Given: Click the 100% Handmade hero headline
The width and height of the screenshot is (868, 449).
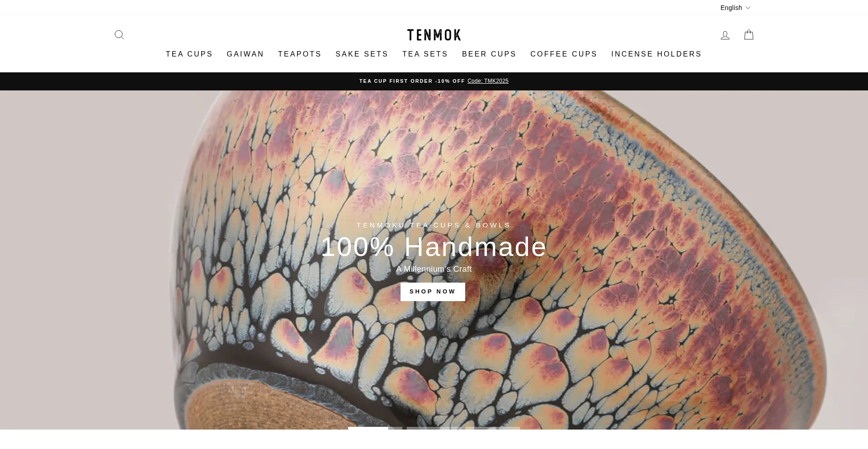Looking at the screenshot, I should (434, 247).
